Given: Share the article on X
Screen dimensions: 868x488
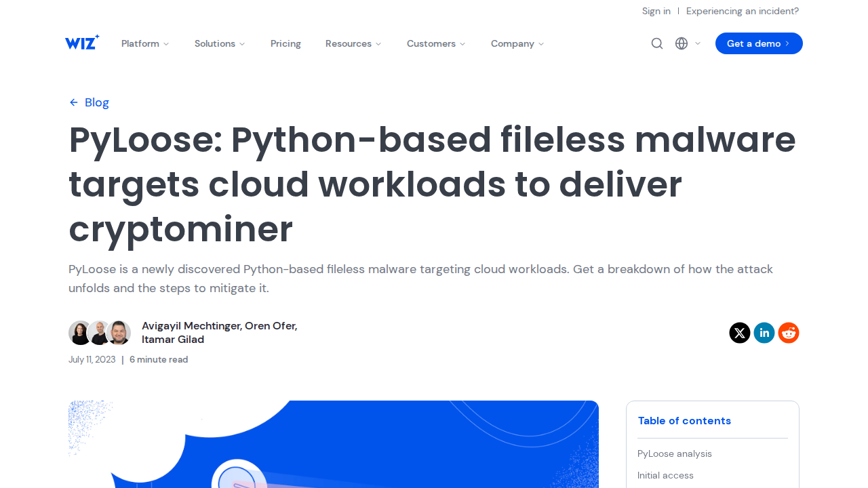Looking at the screenshot, I should (x=740, y=333).
